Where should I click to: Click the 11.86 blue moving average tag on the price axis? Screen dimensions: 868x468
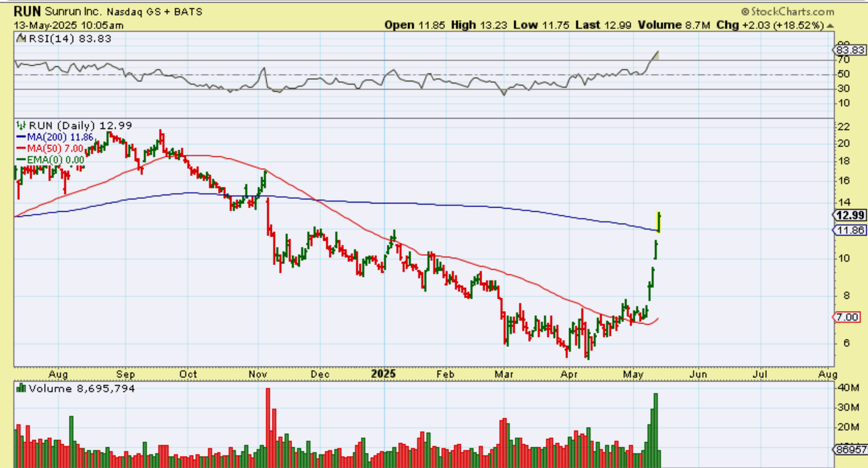click(850, 230)
